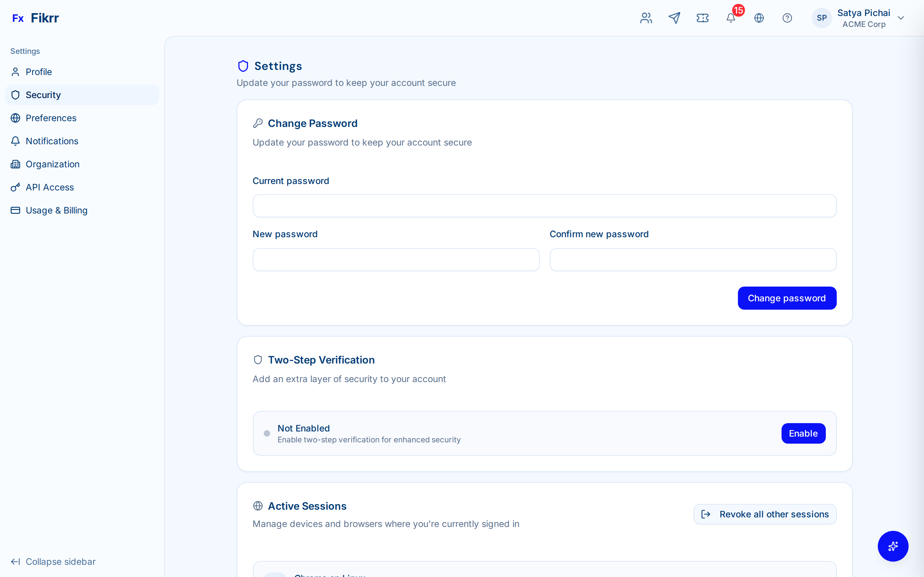Screen dimensions: 924x577
Task: Enable two-step verification
Action: point(803,433)
